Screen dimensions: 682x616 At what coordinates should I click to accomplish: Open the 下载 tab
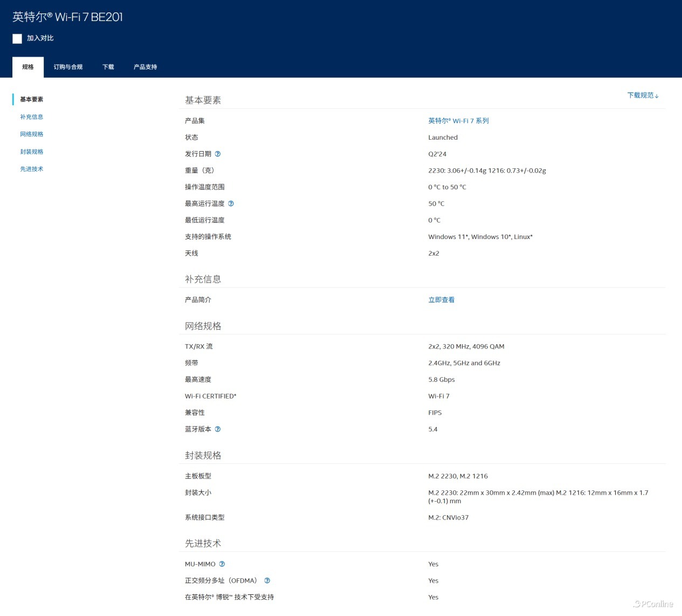[x=108, y=67]
